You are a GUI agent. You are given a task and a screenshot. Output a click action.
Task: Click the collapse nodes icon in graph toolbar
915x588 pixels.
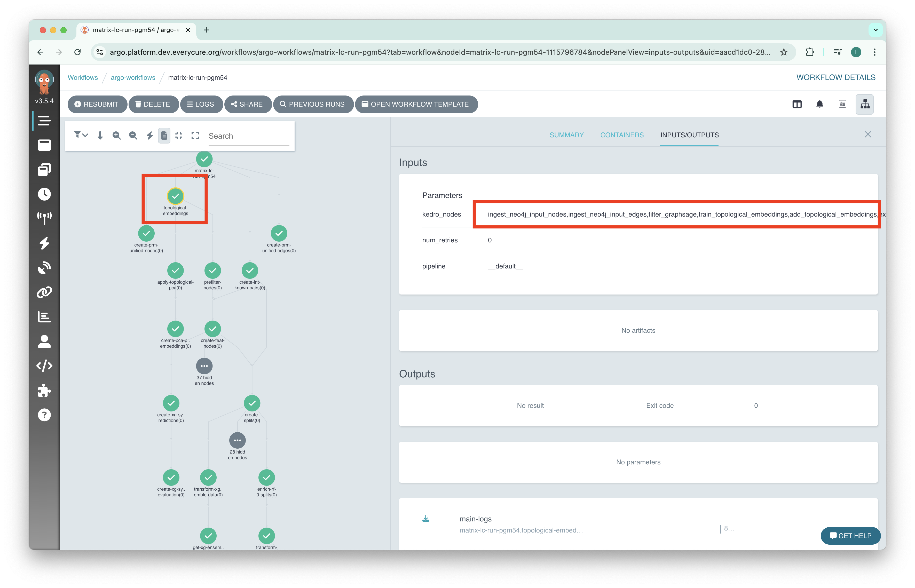[179, 136]
